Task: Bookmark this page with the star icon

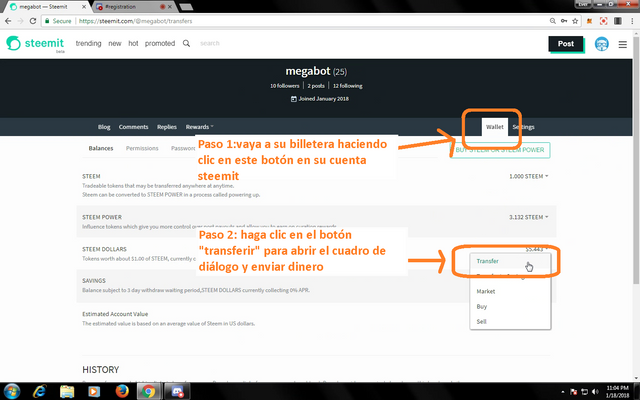Action: (x=575, y=21)
